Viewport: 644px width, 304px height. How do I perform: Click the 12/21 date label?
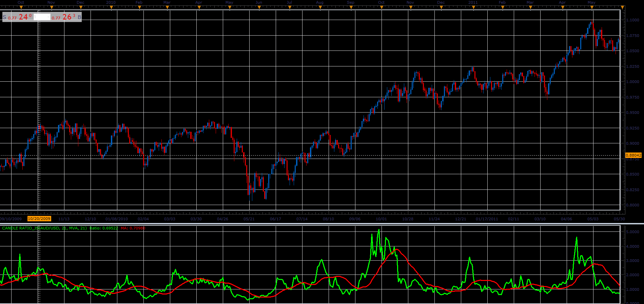pyautogui.click(x=461, y=219)
